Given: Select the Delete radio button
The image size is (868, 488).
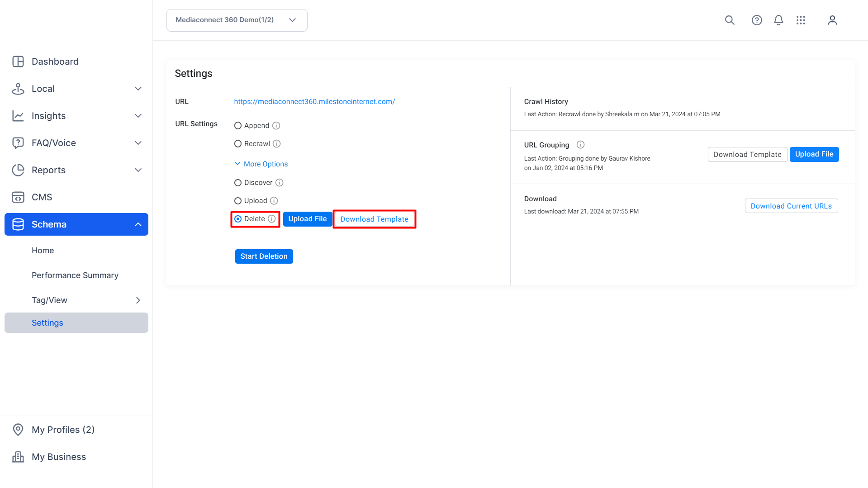Looking at the screenshot, I should click(238, 219).
